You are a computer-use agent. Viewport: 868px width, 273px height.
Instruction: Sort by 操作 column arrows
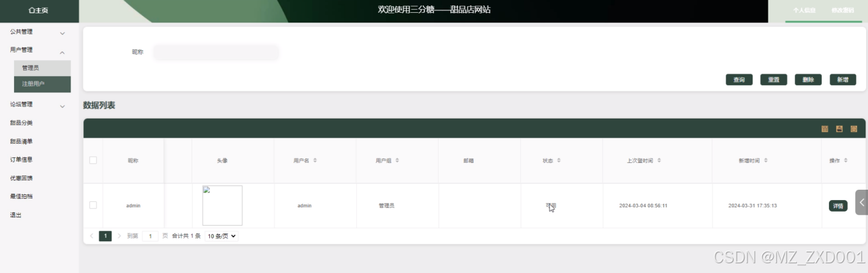click(x=845, y=161)
